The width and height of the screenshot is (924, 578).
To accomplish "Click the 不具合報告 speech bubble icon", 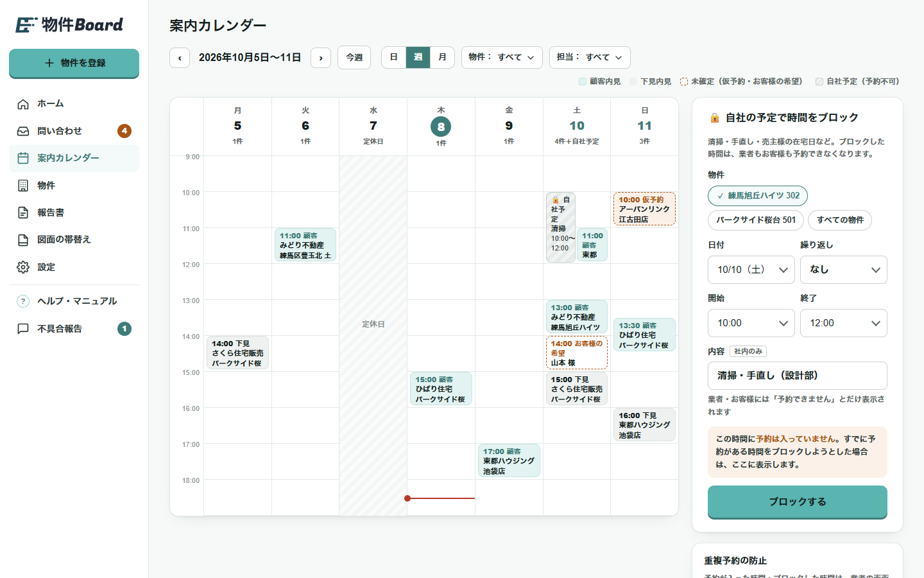I will pos(23,329).
